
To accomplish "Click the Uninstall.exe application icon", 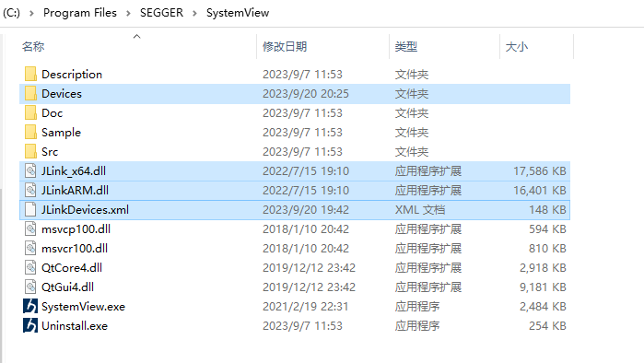I will point(30,325).
